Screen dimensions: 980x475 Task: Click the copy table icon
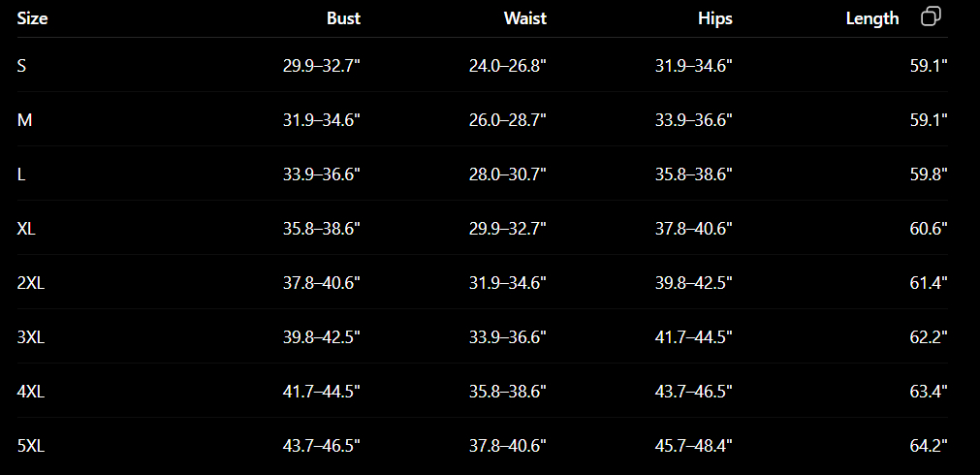[931, 16]
